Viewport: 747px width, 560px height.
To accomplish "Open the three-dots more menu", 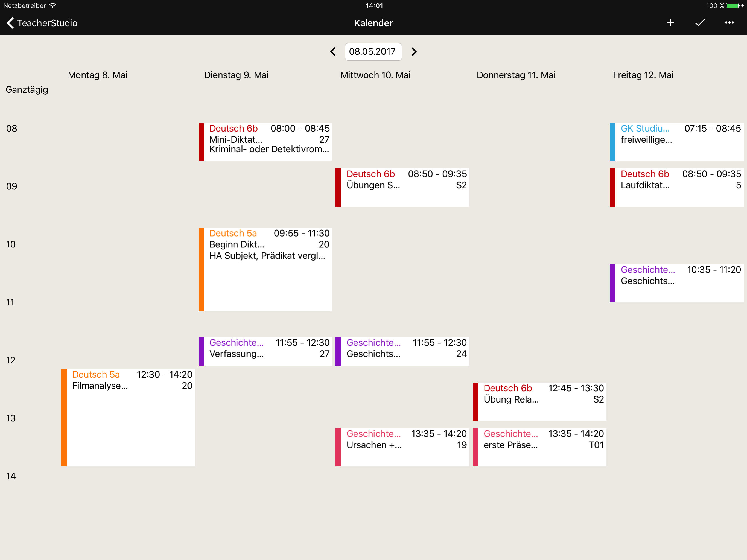I will (729, 23).
